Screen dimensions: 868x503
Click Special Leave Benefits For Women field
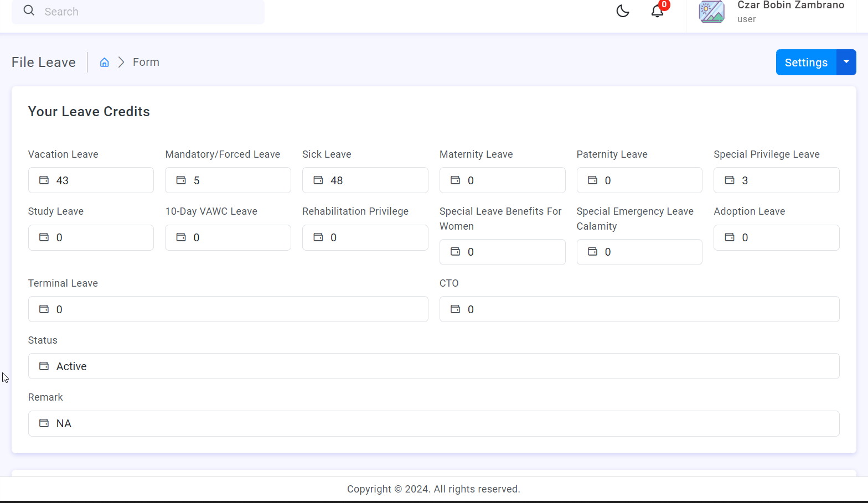pos(503,252)
